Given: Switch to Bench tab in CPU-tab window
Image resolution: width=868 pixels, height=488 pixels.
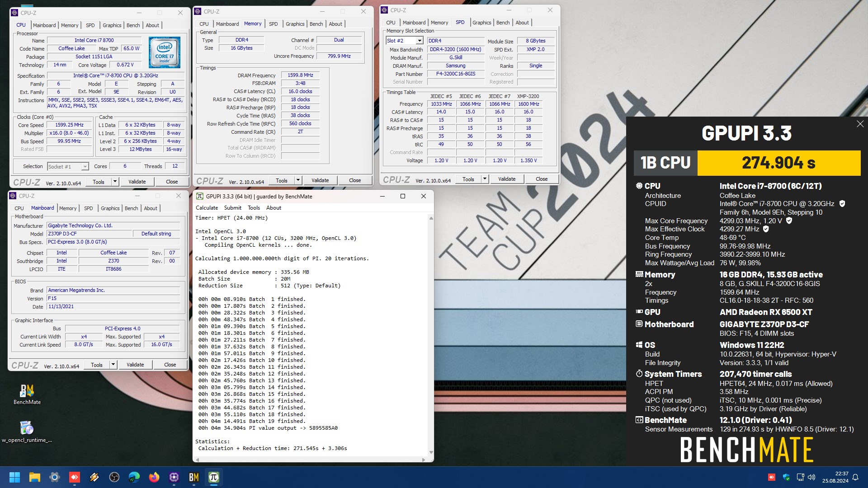Looking at the screenshot, I should 133,25.
